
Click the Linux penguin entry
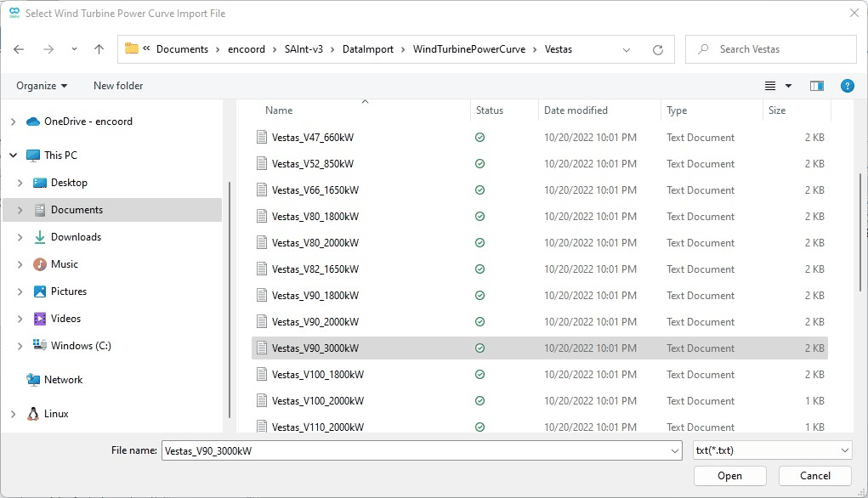pyautogui.click(x=56, y=414)
